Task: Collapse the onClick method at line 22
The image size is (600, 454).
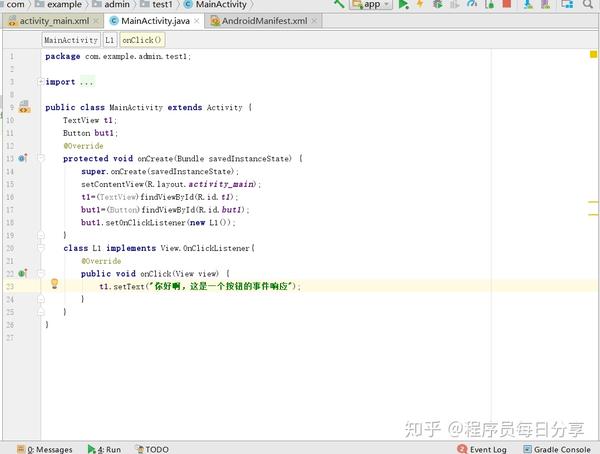Action: tap(41, 273)
